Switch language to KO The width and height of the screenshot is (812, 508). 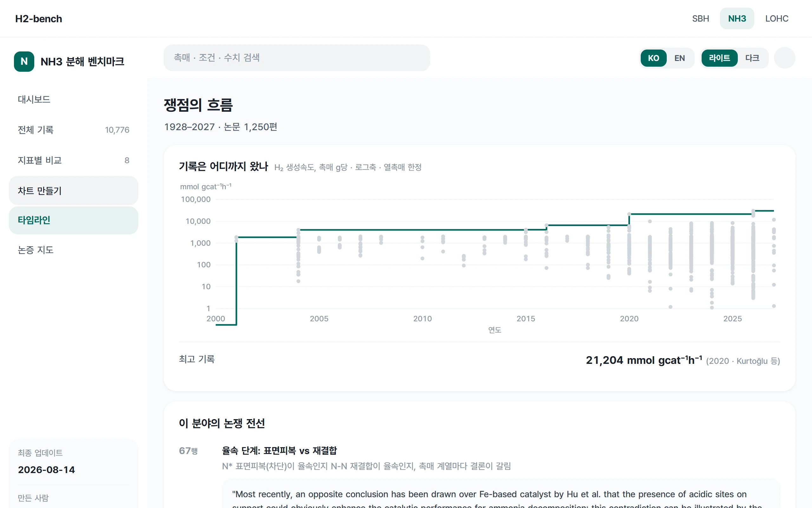pyautogui.click(x=653, y=58)
